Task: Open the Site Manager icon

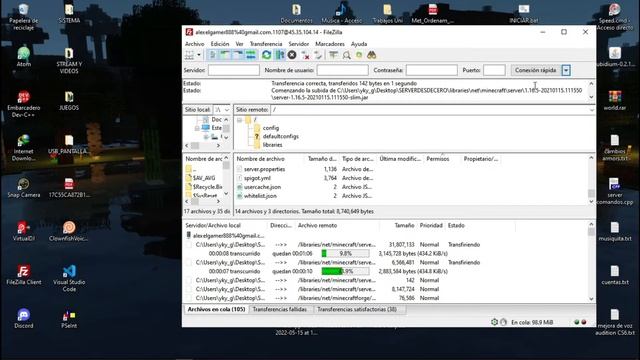Action: coord(190,55)
